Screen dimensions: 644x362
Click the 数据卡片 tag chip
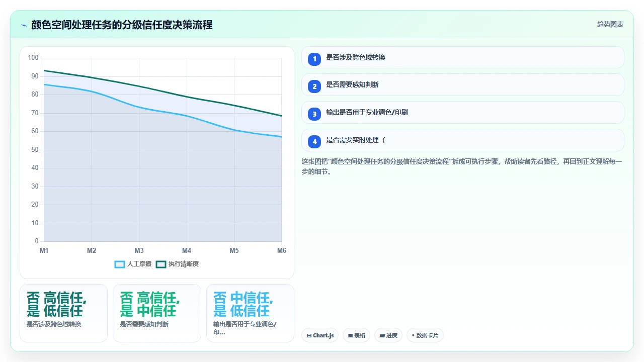click(425, 335)
